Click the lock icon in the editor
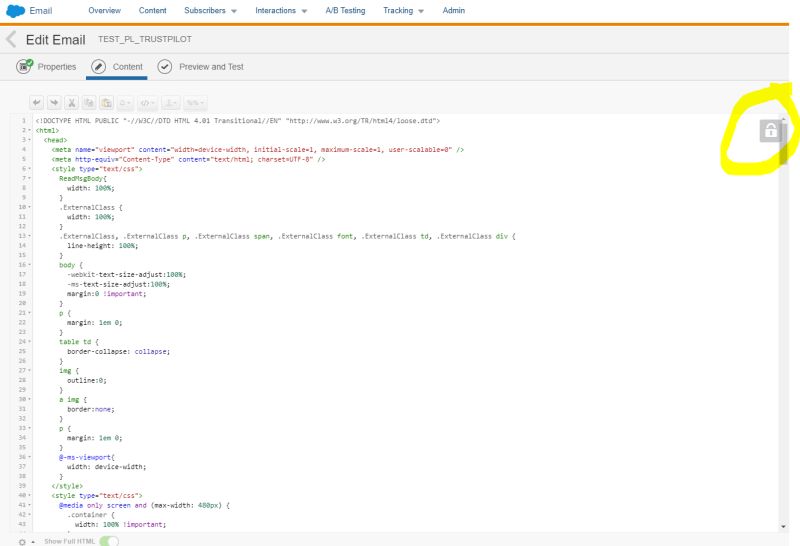Image resolution: width=800 pixels, height=546 pixels. (770, 131)
